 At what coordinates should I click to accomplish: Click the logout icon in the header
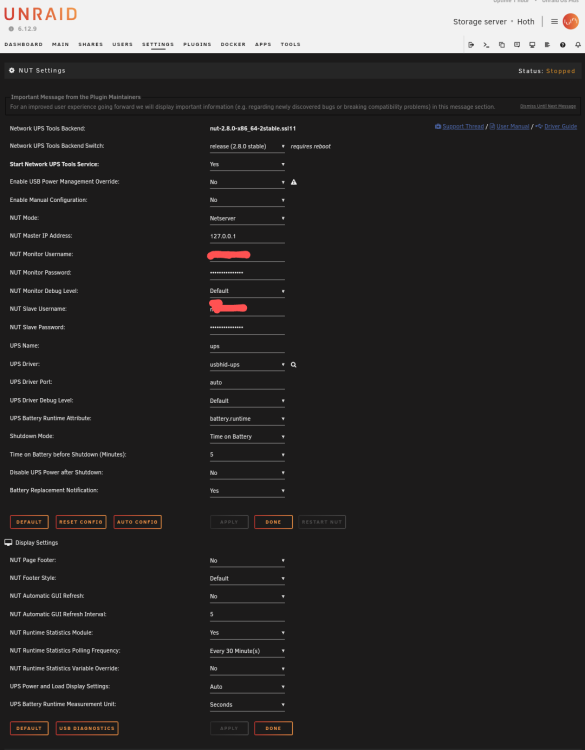(471, 45)
